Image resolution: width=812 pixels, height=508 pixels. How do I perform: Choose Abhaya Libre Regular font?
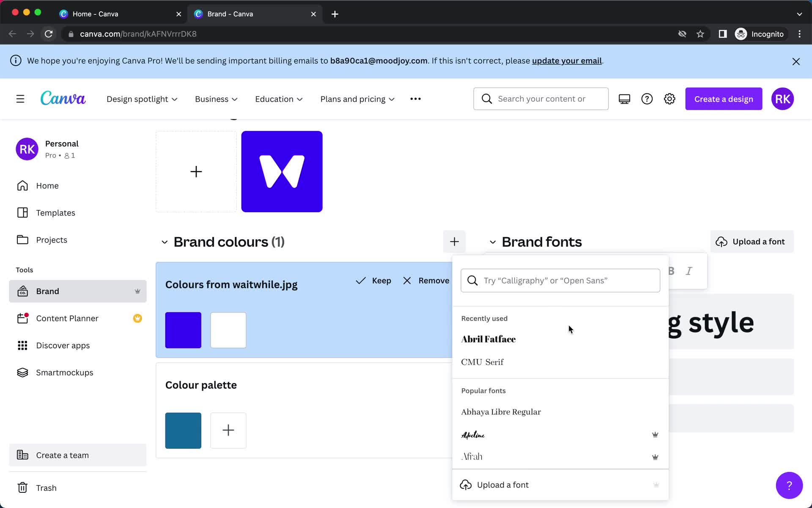point(560,412)
